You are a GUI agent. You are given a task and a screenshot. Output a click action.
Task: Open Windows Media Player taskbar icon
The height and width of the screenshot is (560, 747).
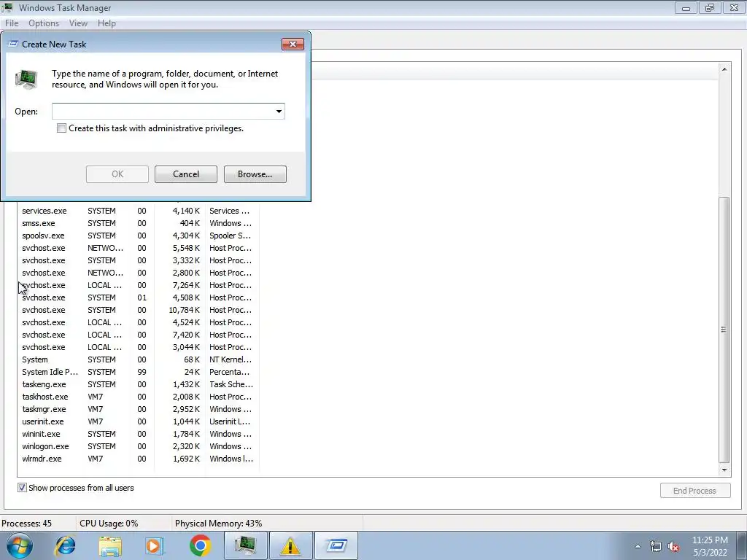(x=155, y=545)
